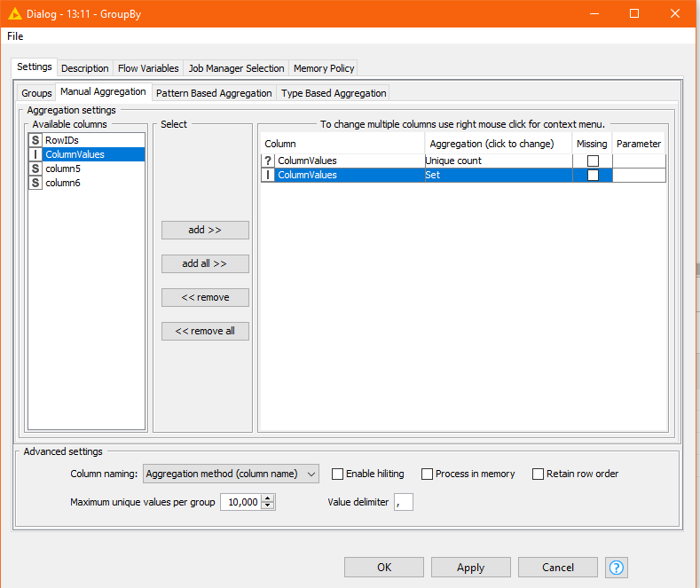
Task: Toggle Missing checkbox for the Unique count row
Action: (x=593, y=161)
